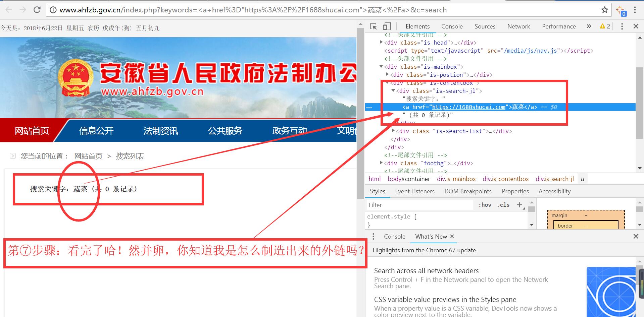Switch to the Console tab in top bar
This screenshot has height=317, width=644.
coord(452,26)
